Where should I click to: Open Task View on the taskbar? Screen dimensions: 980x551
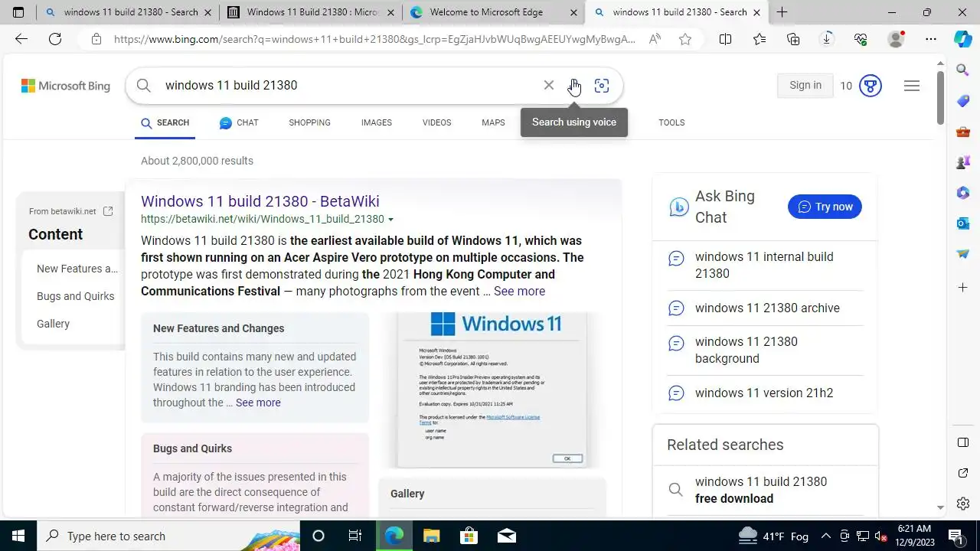coord(355,536)
